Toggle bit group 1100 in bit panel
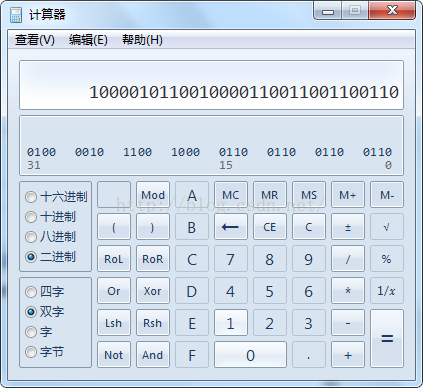Screen dimensions: 423x388 point(137,152)
